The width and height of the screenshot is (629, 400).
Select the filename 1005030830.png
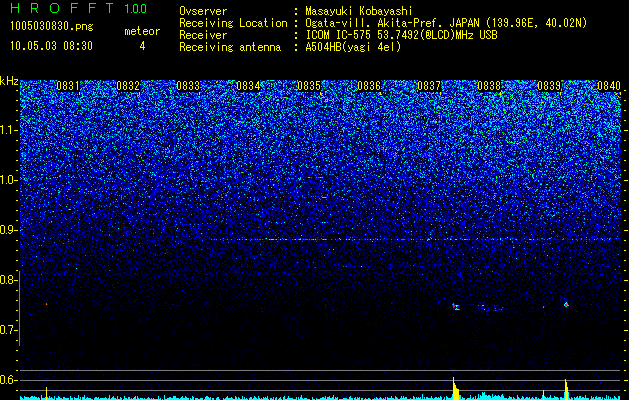pos(52,26)
